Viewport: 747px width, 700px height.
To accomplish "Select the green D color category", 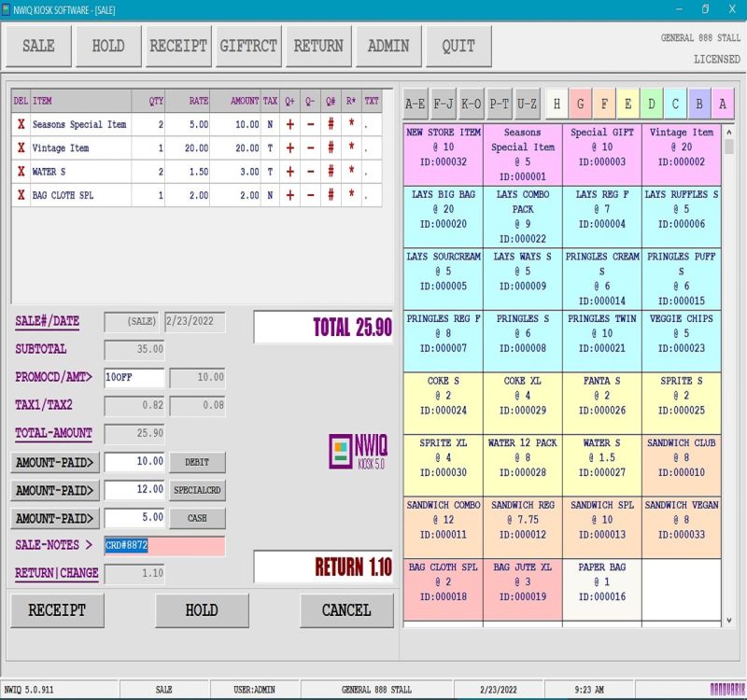I will 652,103.
